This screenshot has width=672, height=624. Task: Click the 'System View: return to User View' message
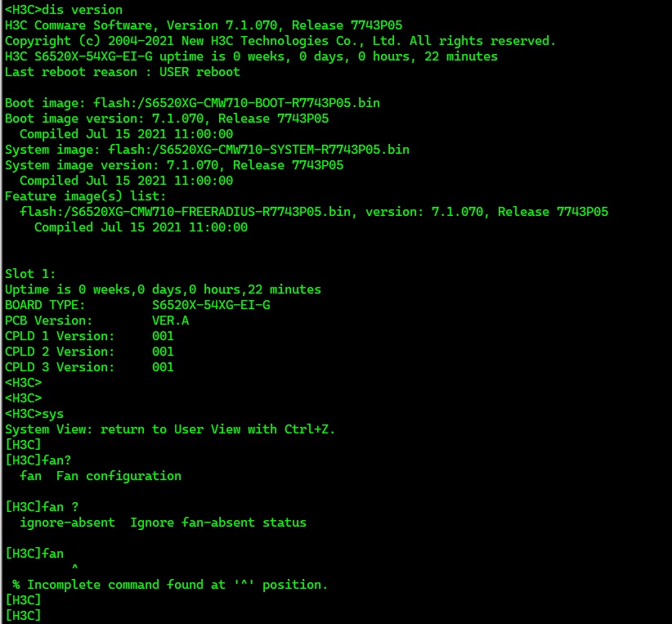(169, 429)
